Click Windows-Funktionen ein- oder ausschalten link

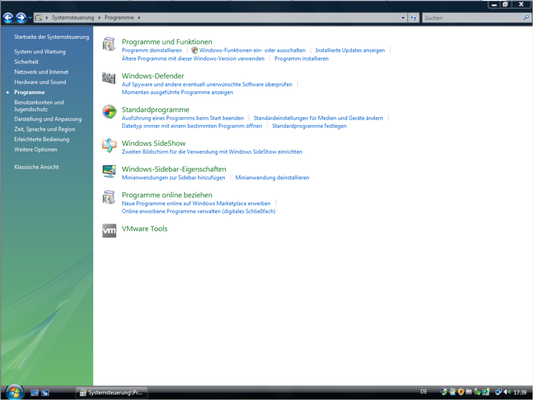(x=252, y=50)
